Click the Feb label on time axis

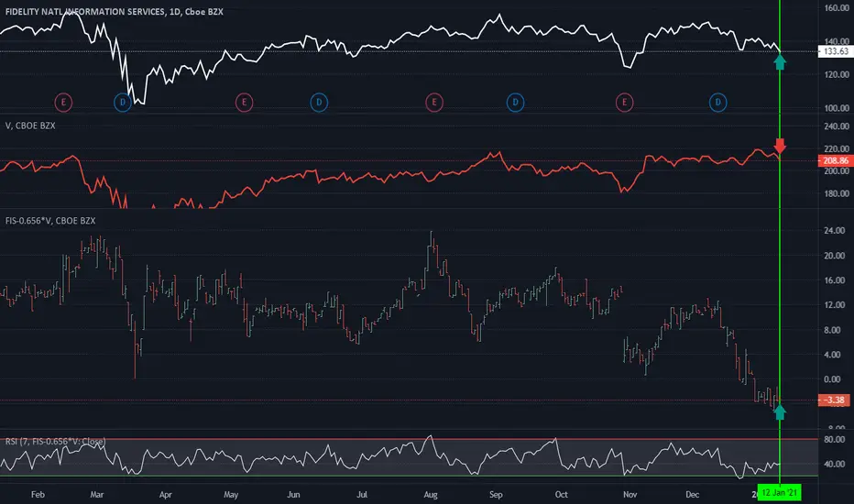click(38, 495)
